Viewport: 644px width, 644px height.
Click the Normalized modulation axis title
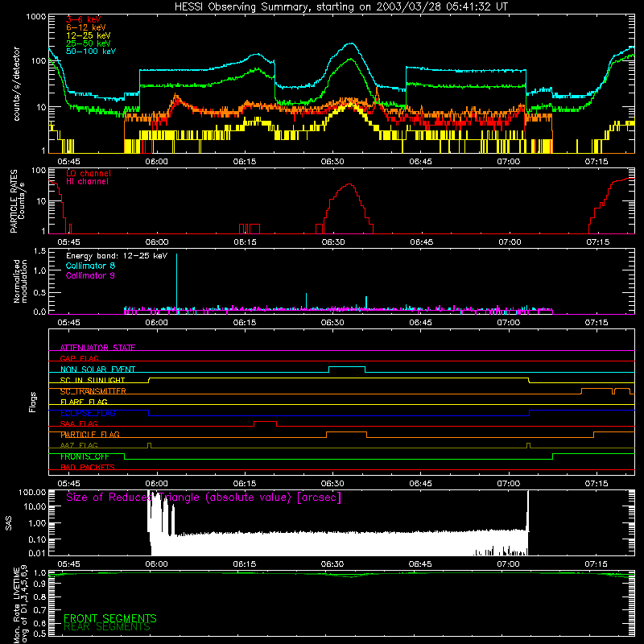tap(20, 281)
